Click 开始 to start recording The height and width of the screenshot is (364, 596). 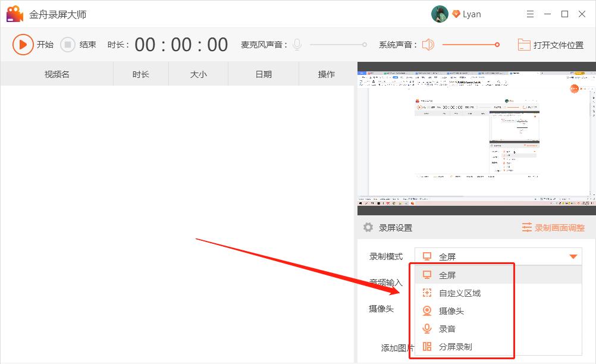point(33,44)
